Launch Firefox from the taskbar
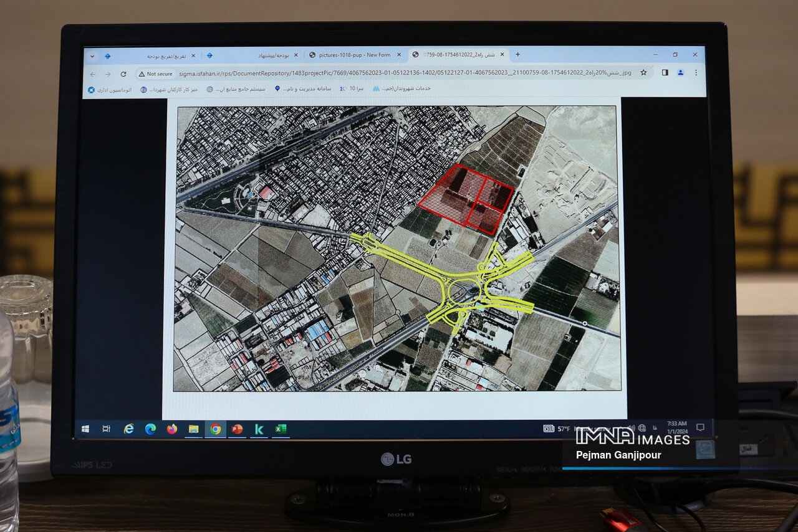798x532 pixels. 172,429
